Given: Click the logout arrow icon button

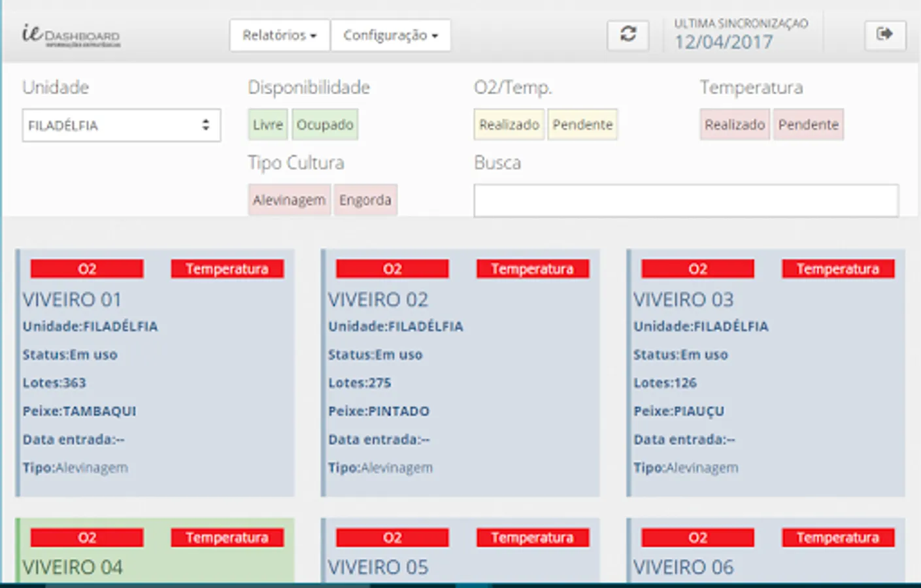Looking at the screenshot, I should [x=885, y=35].
